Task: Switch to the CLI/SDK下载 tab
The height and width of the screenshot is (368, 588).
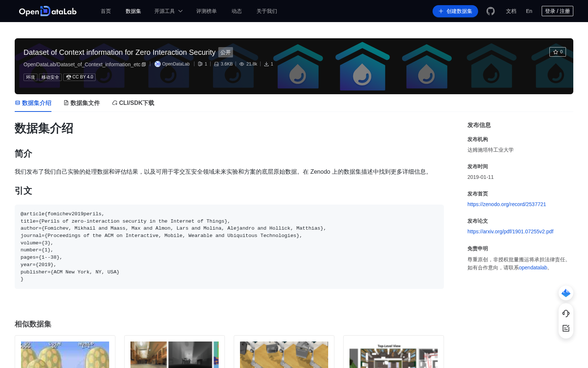Action: (133, 103)
